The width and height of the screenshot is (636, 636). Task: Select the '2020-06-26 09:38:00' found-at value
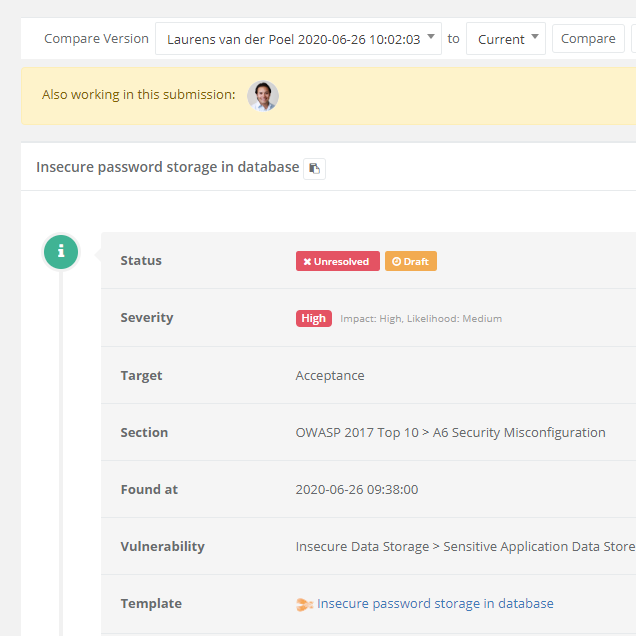click(x=357, y=490)
